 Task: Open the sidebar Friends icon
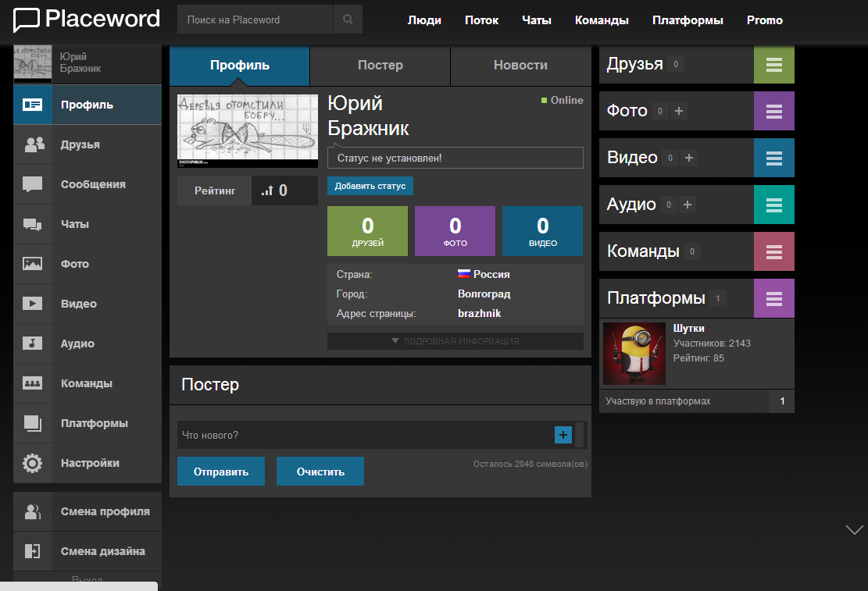[34, 144]
